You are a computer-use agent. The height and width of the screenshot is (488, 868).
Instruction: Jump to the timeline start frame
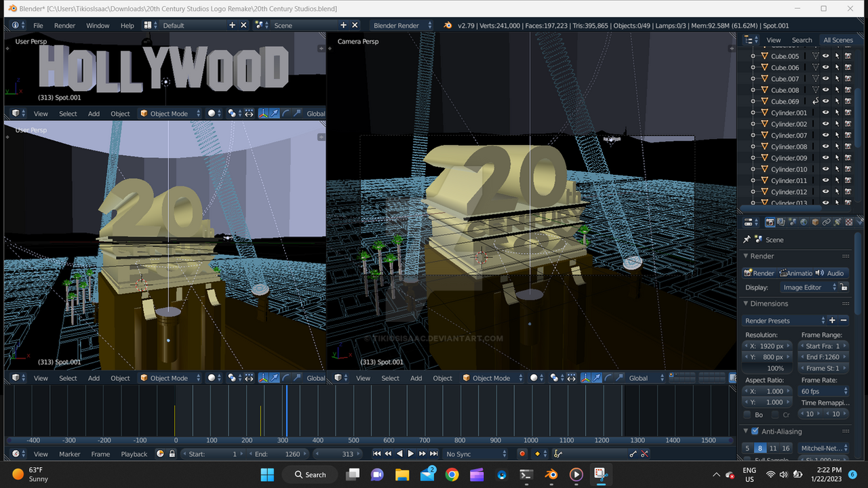(377, 454)
